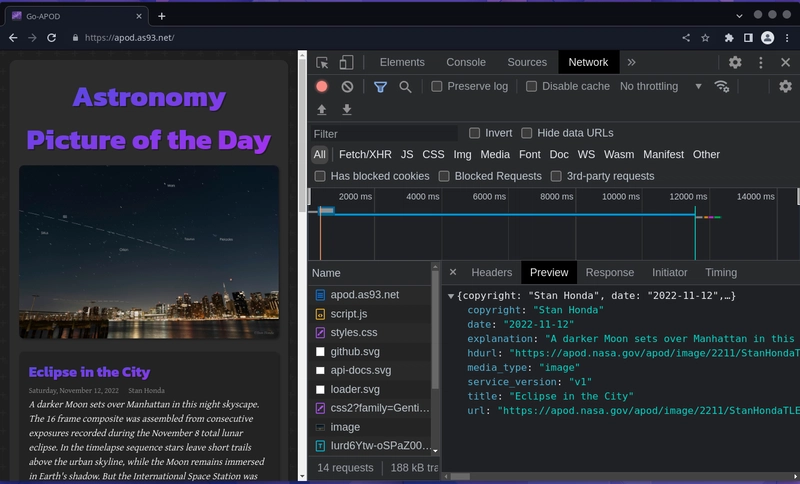The height and width of the screenshot is (484, 800).
Task: Clear the network log
Action: coord(347,87)
